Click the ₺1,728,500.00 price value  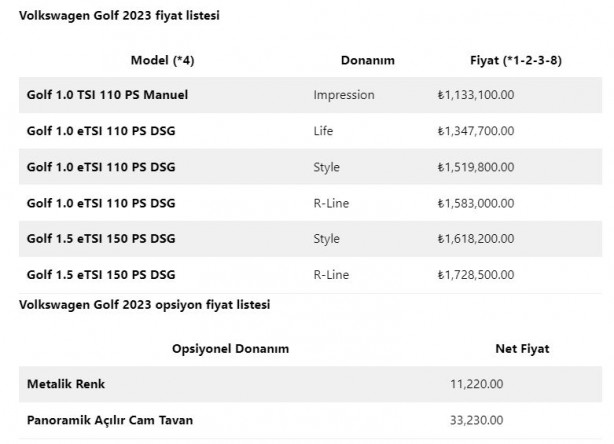coord(475,275)
